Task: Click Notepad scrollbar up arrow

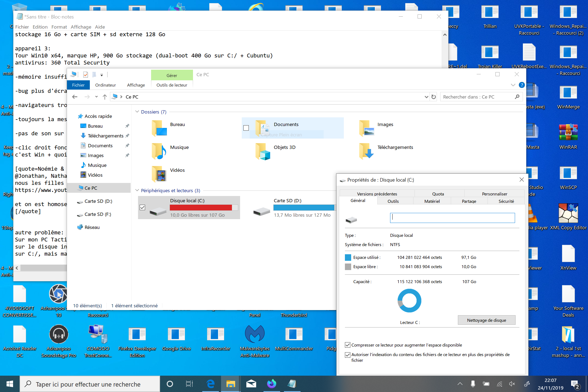Action: 445,35
